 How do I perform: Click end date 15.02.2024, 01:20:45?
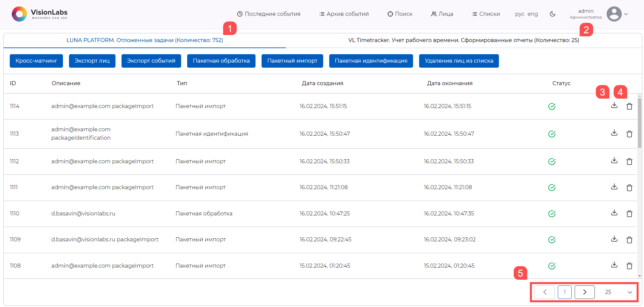[x=449, y=266]
